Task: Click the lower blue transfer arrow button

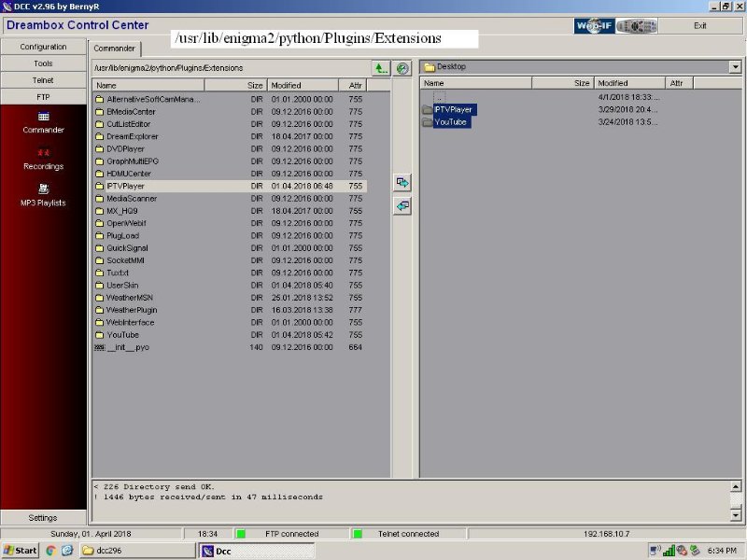Action: [x=402, y=206]
